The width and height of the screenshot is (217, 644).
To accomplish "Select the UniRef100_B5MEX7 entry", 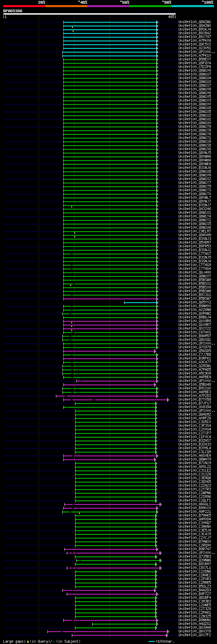I will [195, 59].
